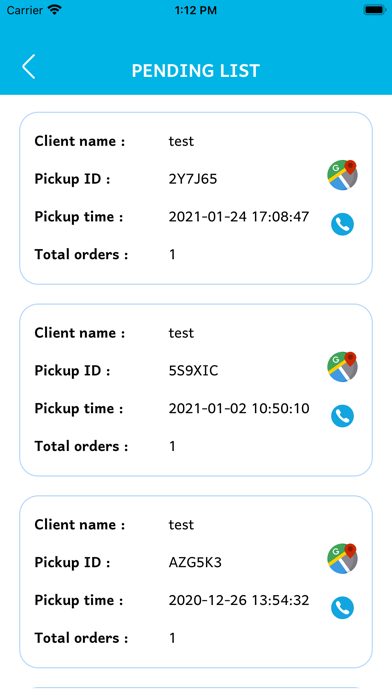This screenshot has width=392, height=696.
Task: Tap the PENDING LIST title
Action: pyautogui.click(x=196, y=71)
